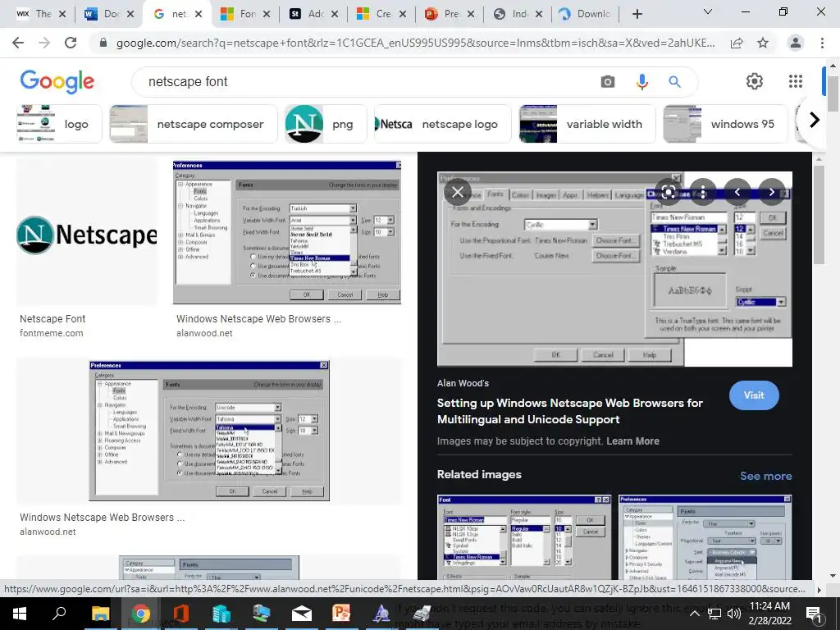
Task: Open taskbar search magnifier
Action: [x=59, y=614]
